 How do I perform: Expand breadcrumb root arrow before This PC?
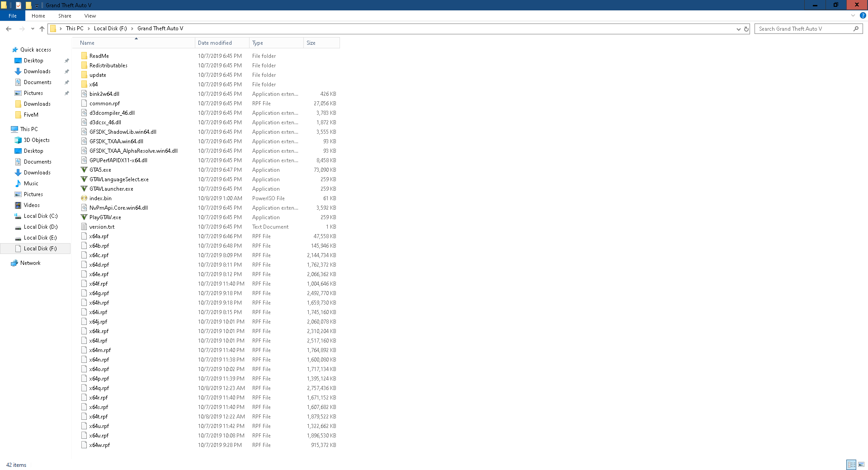click(x=61, y=28)
